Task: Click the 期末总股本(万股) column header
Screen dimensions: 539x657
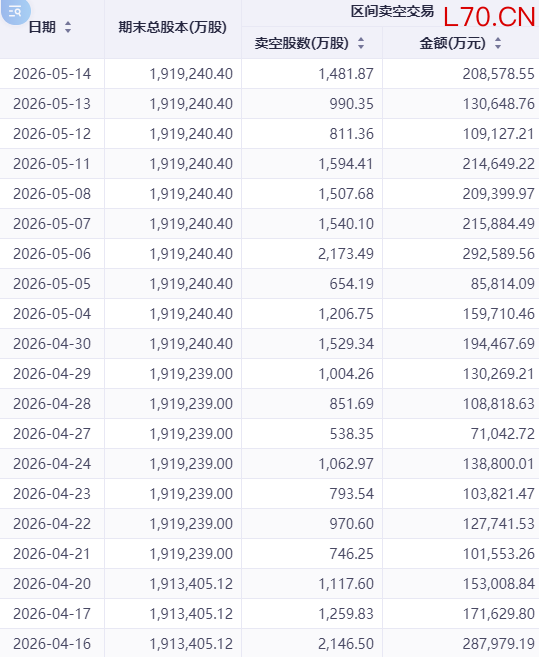Action: [172, 27]
